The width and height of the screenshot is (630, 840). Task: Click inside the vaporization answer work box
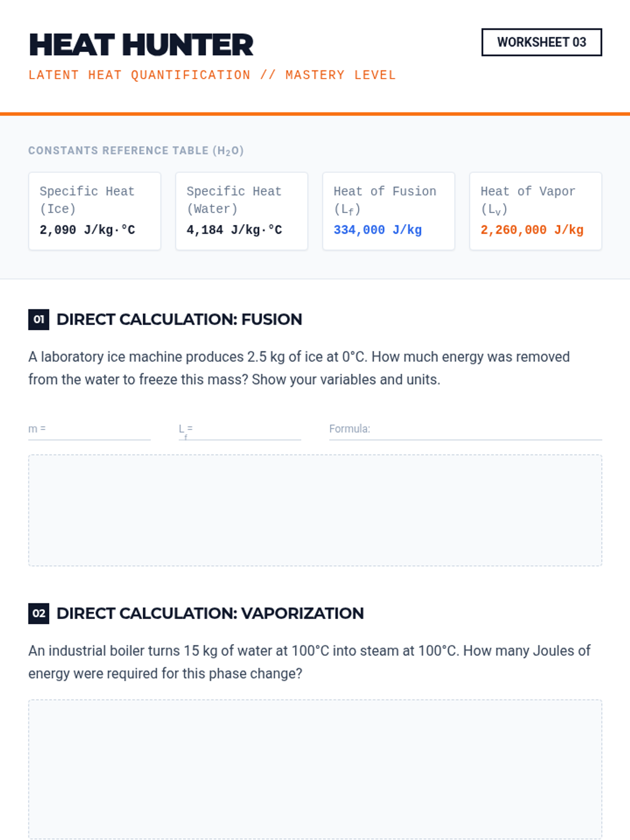pos(315,769)
